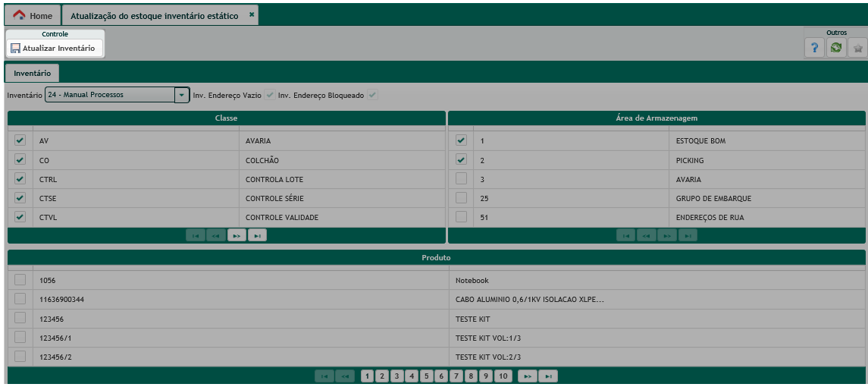
Task: Select the 123456 TESTE KIT checkbox
Action: pyautogui.click(x=20, y=318)
